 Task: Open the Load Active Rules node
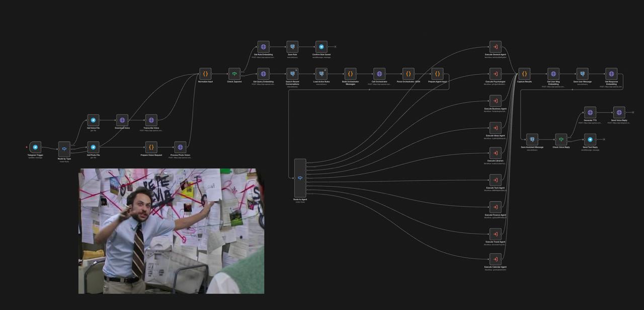pos(321,74)
